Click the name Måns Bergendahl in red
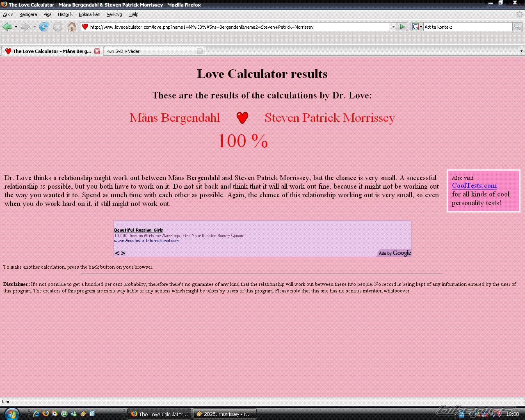 point(175,118)
